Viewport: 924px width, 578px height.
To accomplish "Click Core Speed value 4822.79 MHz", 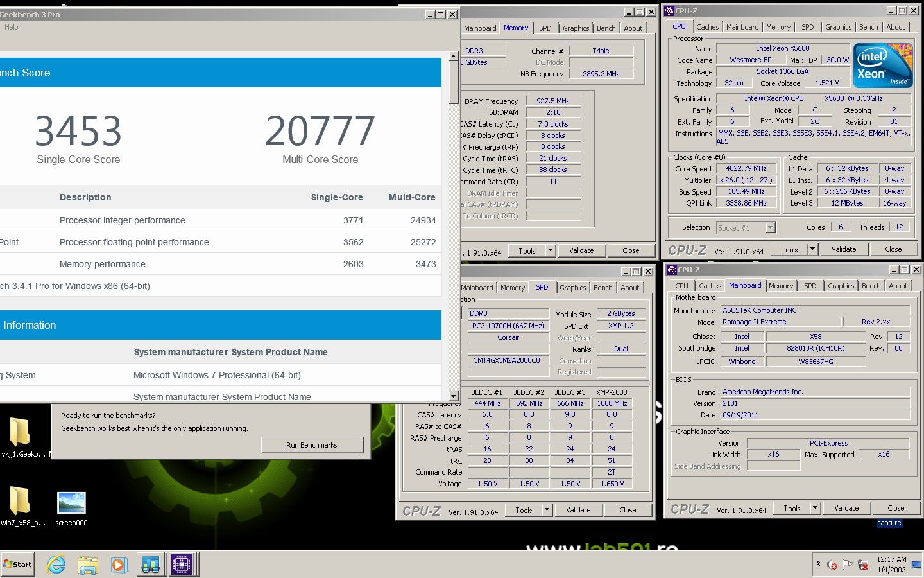I will [x=746, y=168].
